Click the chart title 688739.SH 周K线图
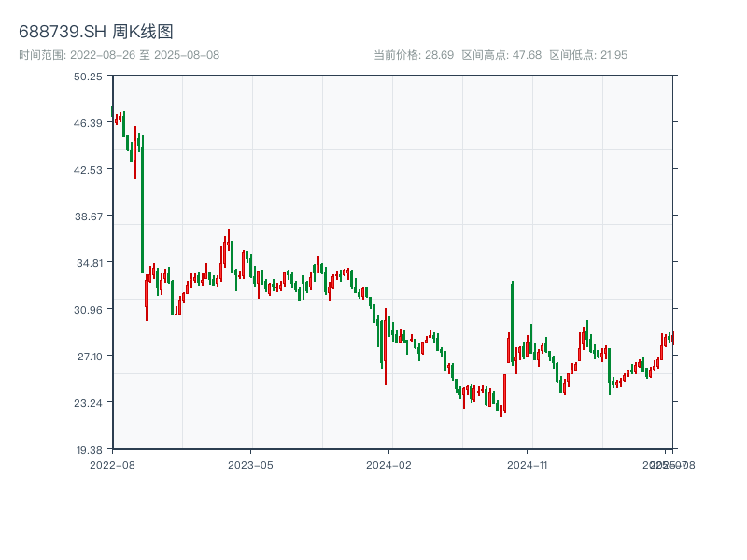The width and height of the screenshot is (747, 560). tap(95, 33)
